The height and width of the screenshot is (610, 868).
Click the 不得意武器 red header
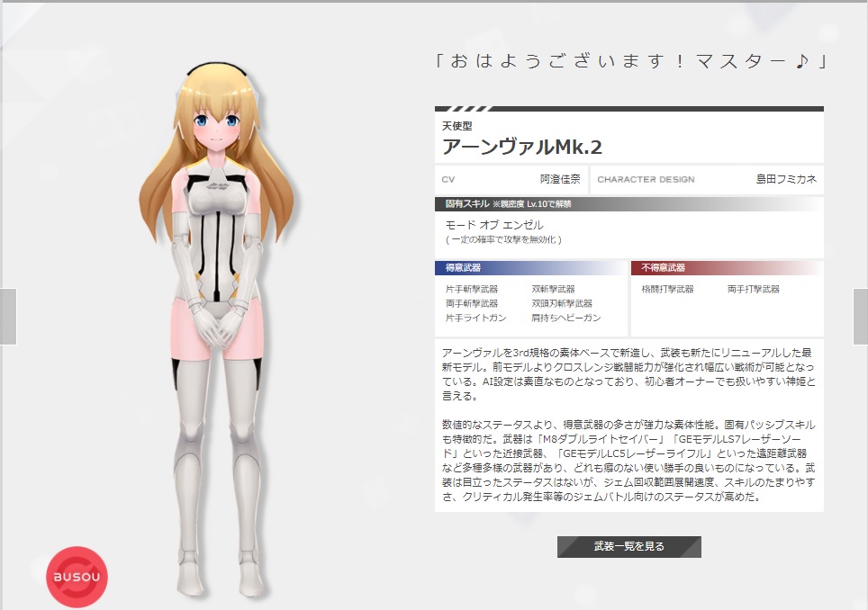pyautogui.click(x=663, y=268)
